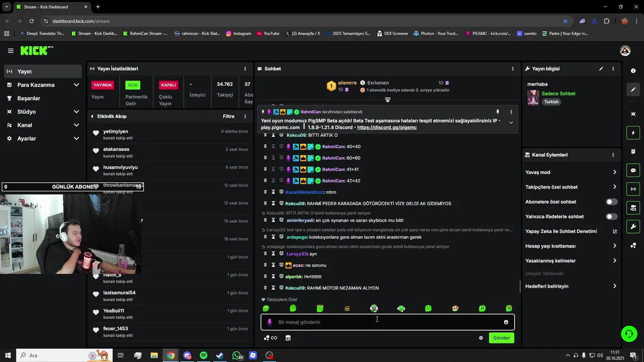The width and height of the screenshot is (644, 362).
Task: Open WhatsApp from the Windows taskbar
Action: coord(237,355)
